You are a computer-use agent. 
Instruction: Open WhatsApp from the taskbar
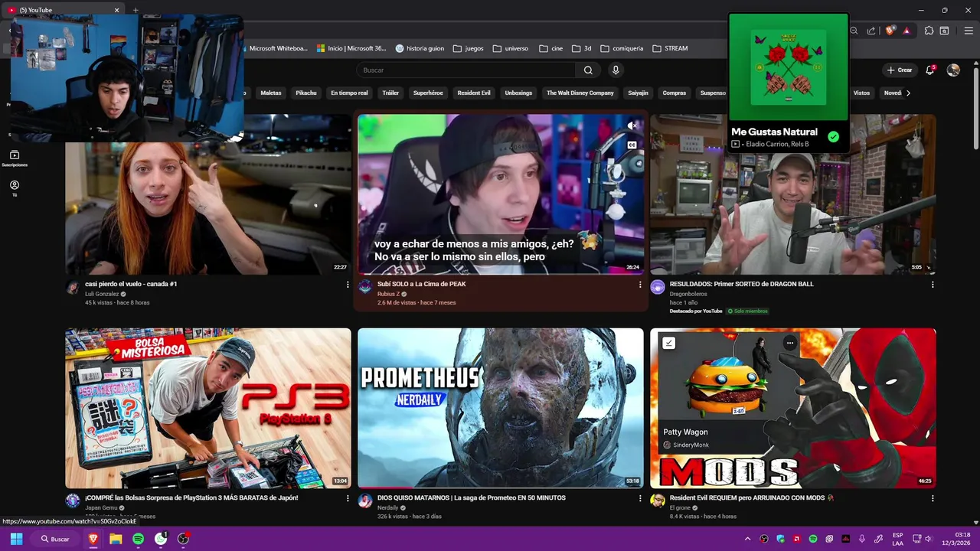coord(161,539)
